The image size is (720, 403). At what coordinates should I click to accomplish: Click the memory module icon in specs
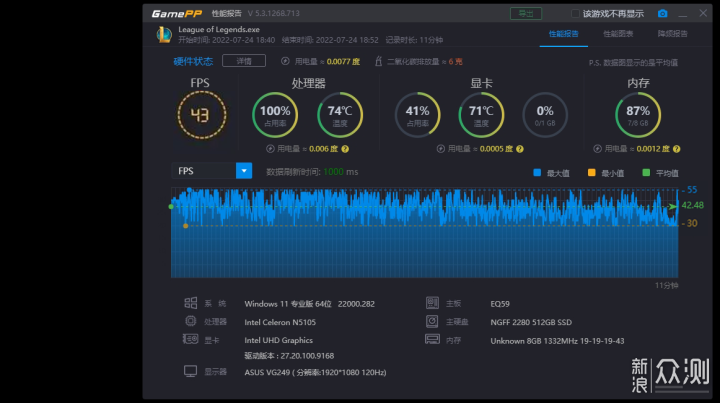[432, 339]
